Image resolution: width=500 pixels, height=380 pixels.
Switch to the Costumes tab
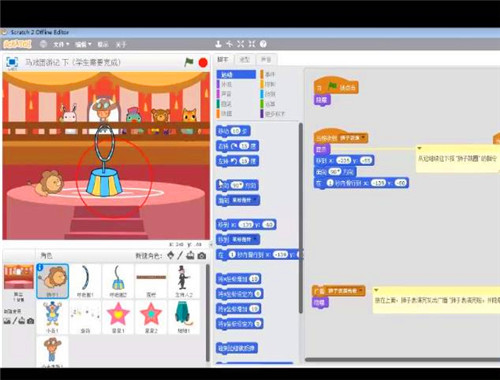245,60
